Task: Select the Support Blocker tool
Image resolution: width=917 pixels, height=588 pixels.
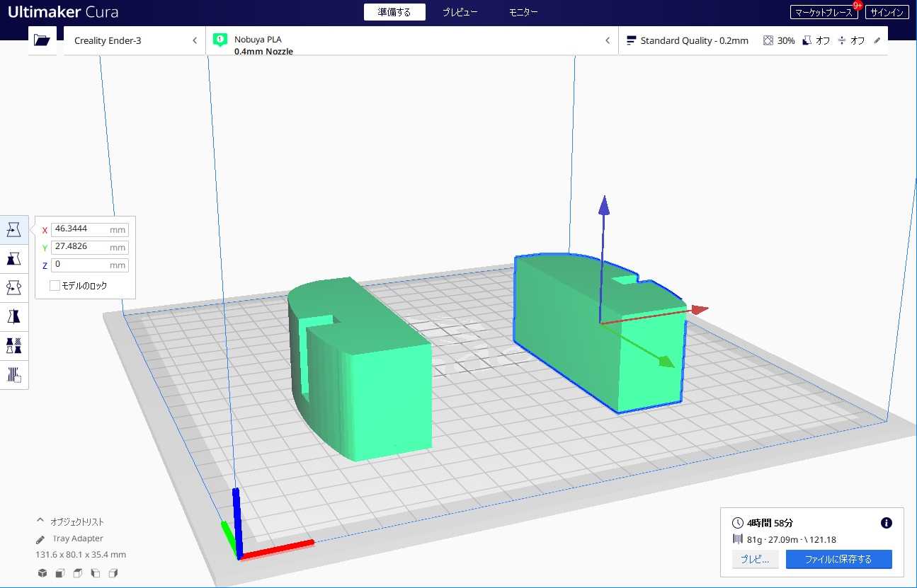Action: (x=13, y=374)
